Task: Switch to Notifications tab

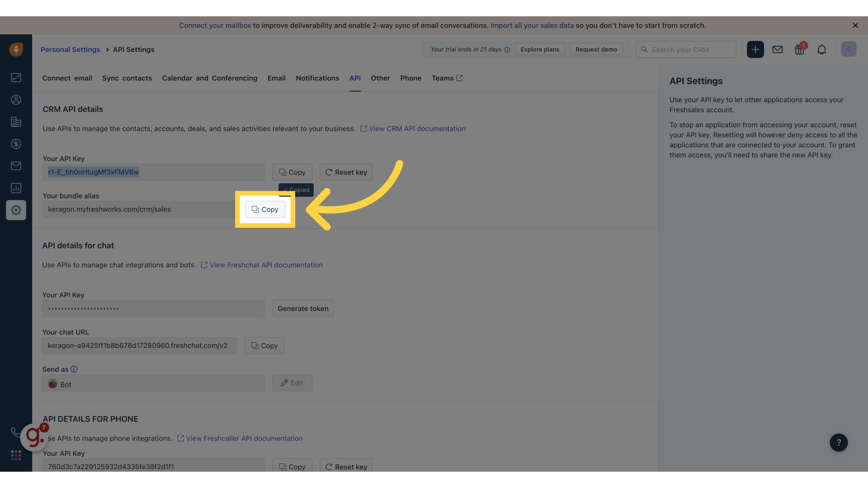Action: [x=317, y=78]
